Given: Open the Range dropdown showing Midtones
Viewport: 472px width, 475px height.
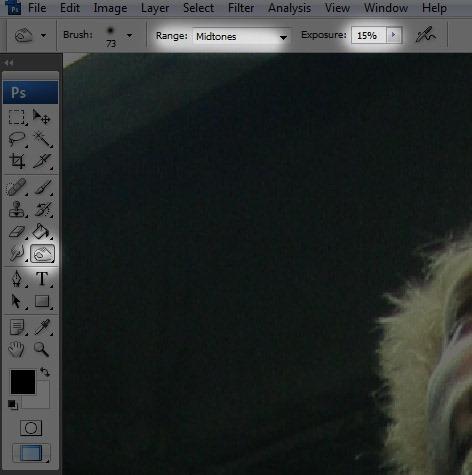Looking at the screenshot, I should (241, 36).
